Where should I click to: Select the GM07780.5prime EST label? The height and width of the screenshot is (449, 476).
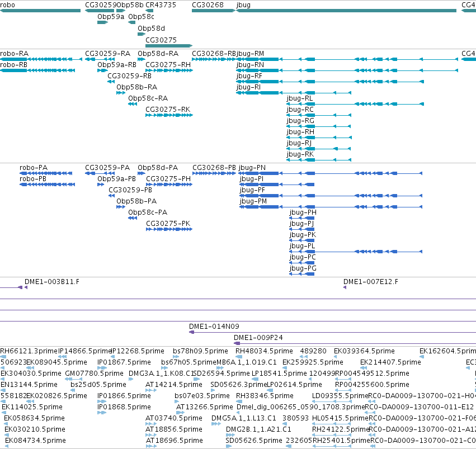[94, 374]
